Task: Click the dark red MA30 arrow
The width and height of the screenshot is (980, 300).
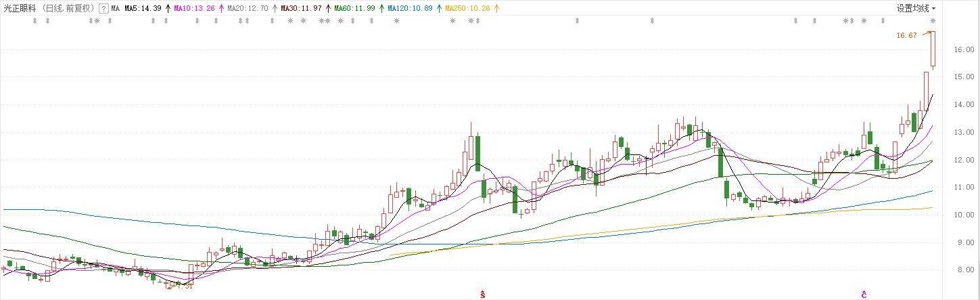Action: [328, 9]
